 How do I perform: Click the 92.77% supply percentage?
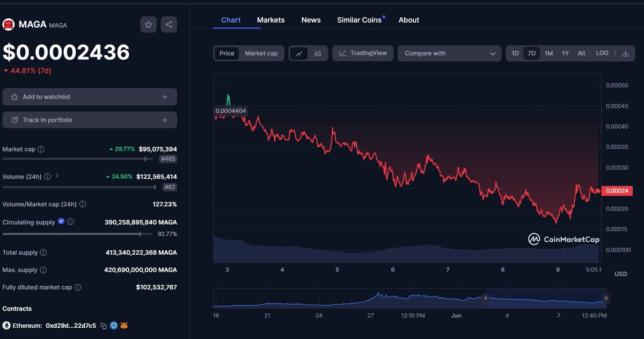pos(167,234)
